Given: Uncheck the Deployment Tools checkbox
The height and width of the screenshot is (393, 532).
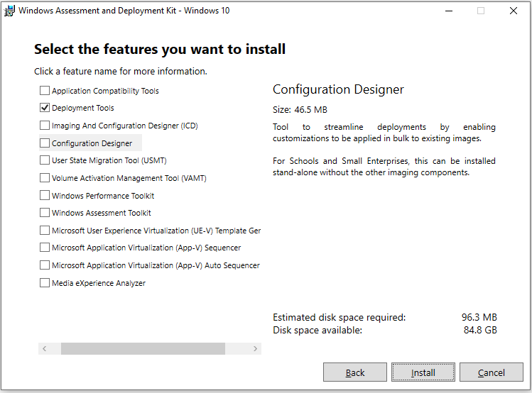Looking at the screenshot, I should 45,108.
